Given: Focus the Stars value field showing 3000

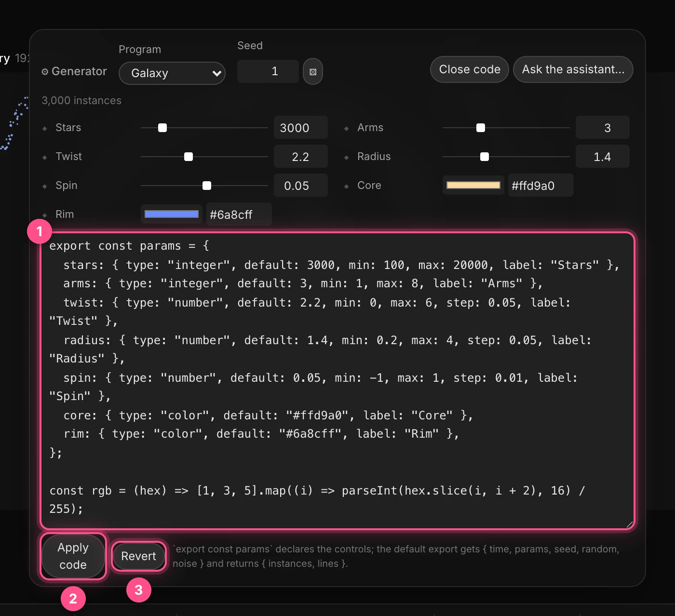Looking at the screenshot, I should tap(301, 128).
